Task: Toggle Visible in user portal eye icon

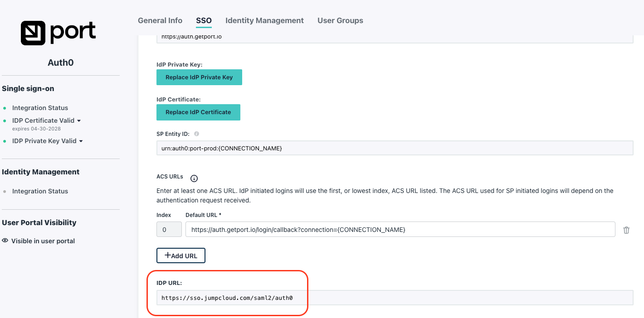Action: (x=5, y=241)
